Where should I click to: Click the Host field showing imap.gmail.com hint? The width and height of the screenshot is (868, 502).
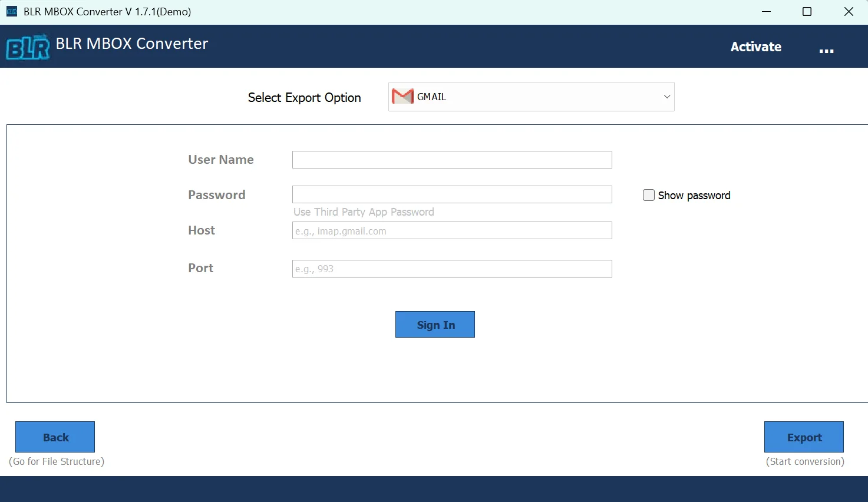tap(451, 230)
